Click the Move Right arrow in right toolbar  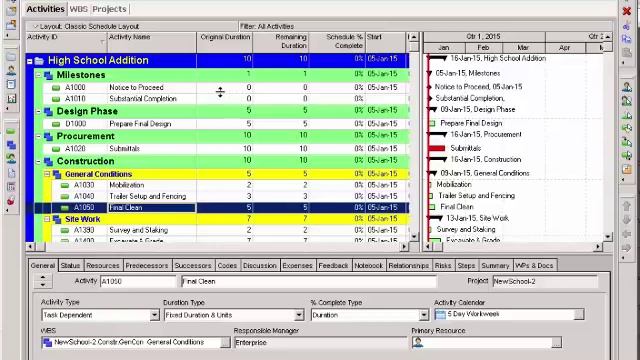[627, 247]
